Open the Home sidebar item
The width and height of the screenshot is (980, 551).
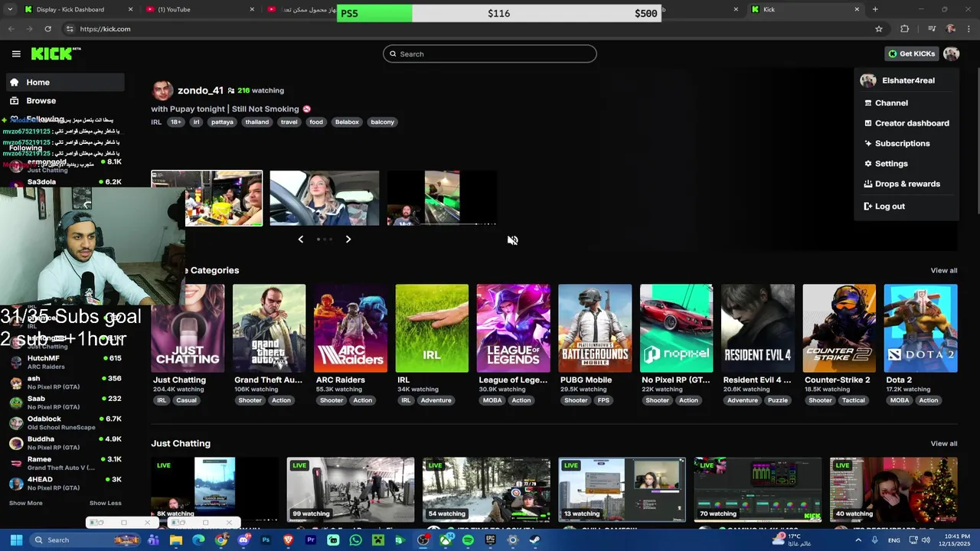tap(65, 82)
